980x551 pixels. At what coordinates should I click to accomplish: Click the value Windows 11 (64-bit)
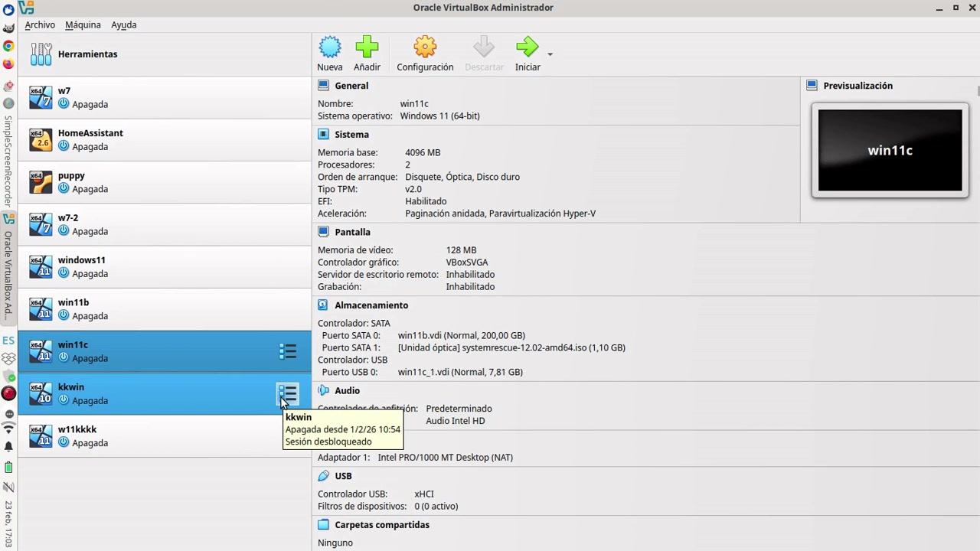click(x=440, y=116)
